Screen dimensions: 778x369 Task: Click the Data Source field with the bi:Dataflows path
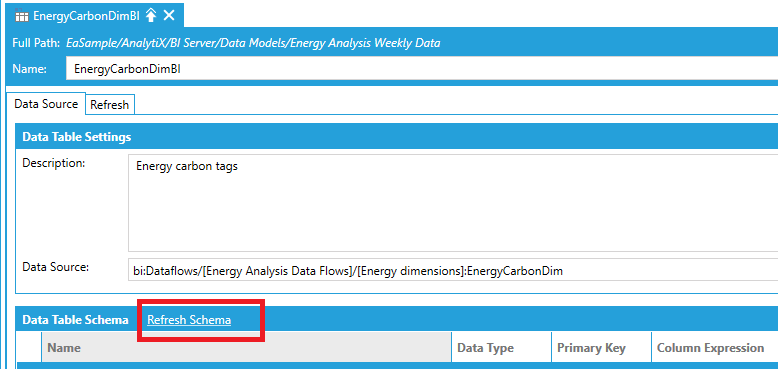click(x=453, y=272)
